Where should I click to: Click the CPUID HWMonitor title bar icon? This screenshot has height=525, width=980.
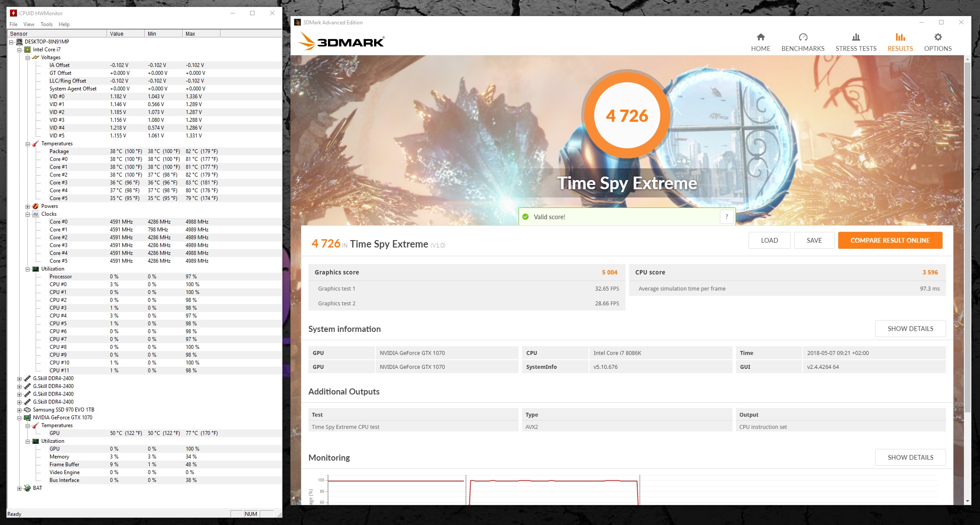coord(13,13)
